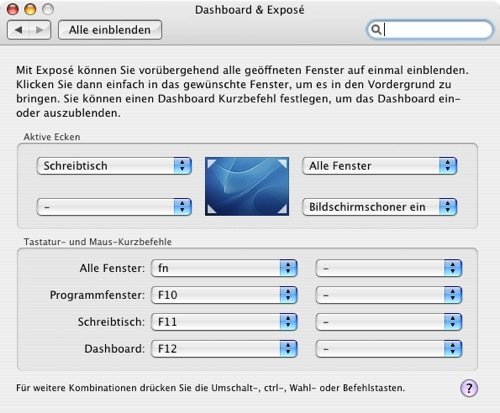Click the Aktive Ecken section label

[x=52, y=137]
